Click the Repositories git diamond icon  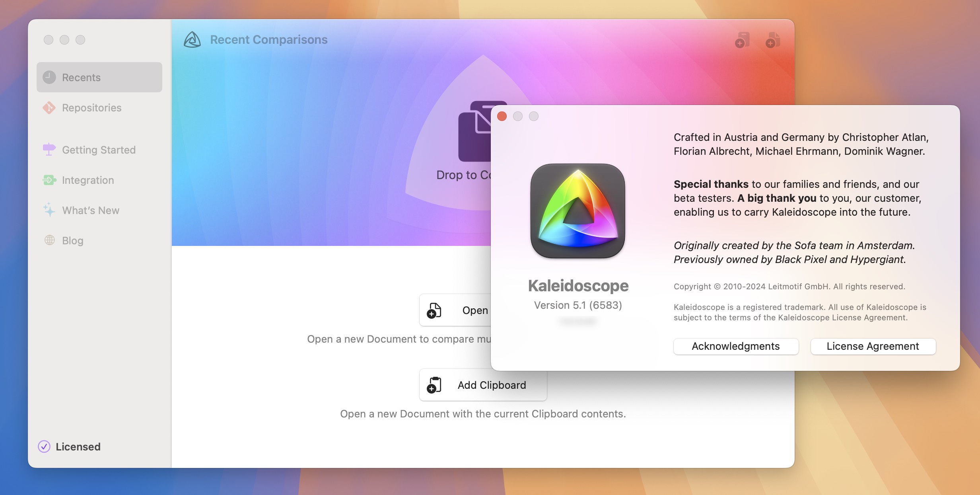point(49,107)
